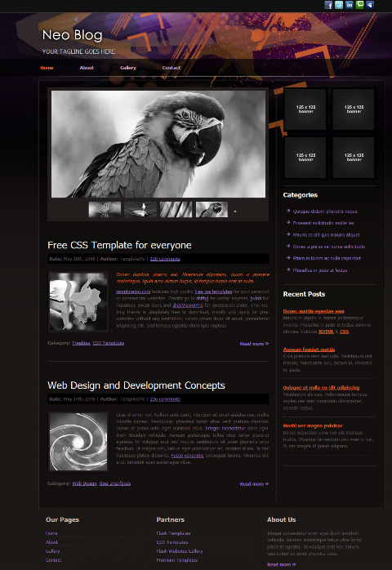Viewport: 392px width, 570px height.
Task: Open the Facebook social icon
Action: pyautogui.click(x=328, y=5)
